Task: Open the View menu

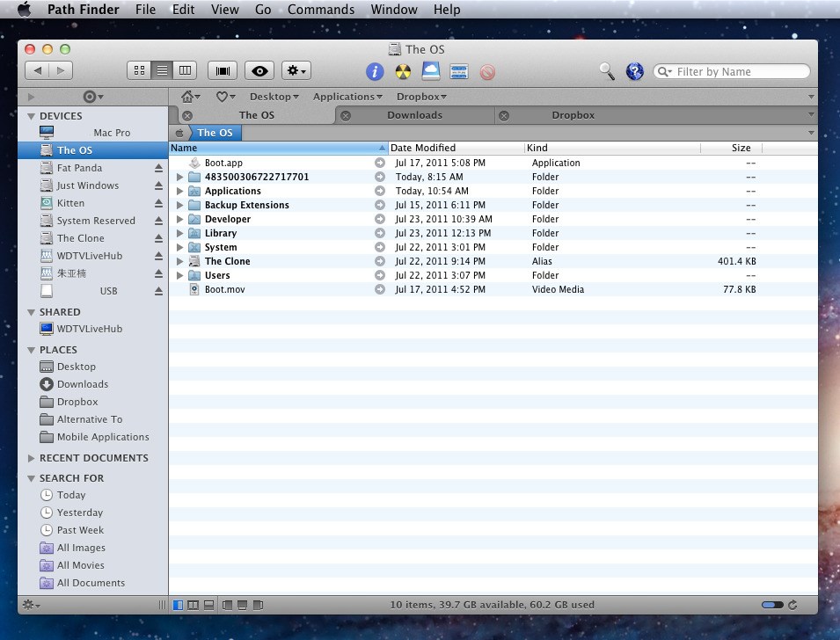Action: tap(225, 10)
